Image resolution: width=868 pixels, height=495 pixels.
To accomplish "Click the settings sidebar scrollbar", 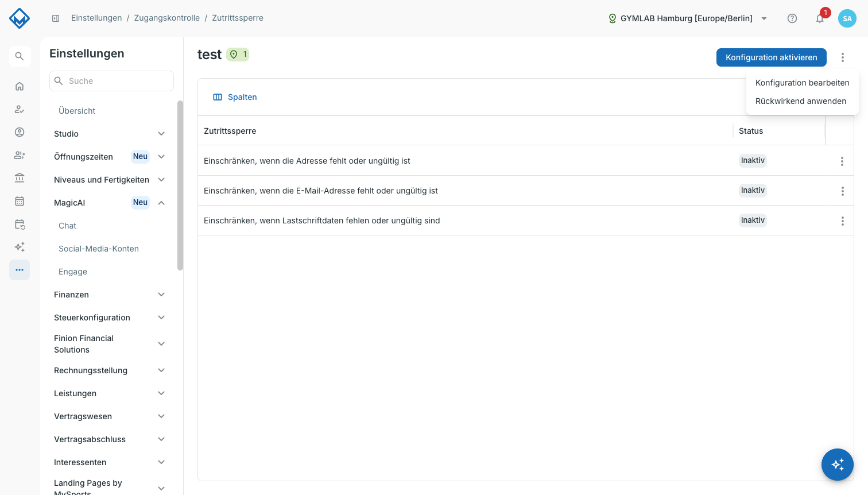I will (x=180, y=185).
